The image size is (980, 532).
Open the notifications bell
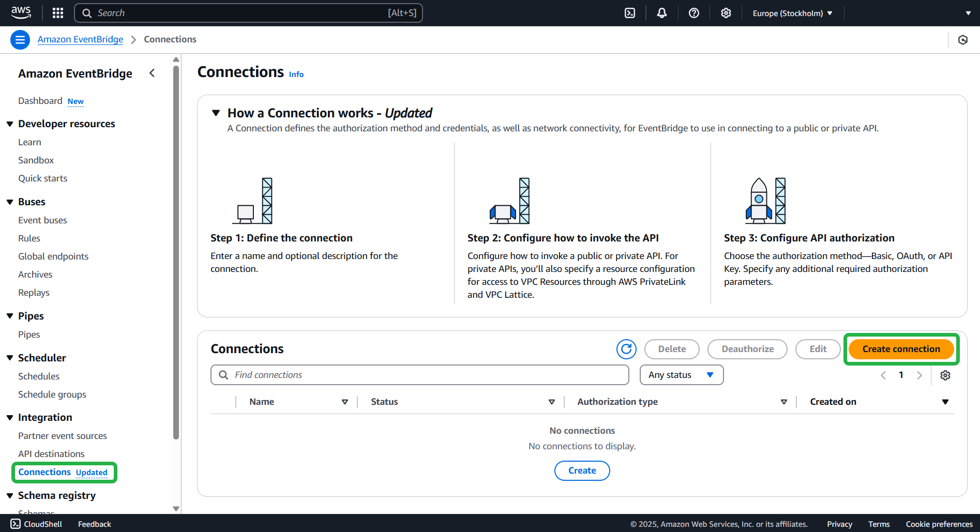pos(661,13)
